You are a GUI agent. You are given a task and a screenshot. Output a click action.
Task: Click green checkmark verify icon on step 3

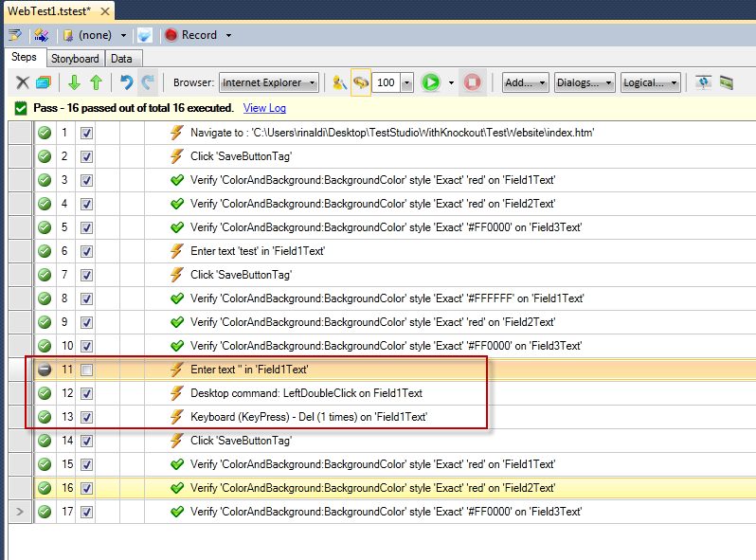click(x=176, y=180)
